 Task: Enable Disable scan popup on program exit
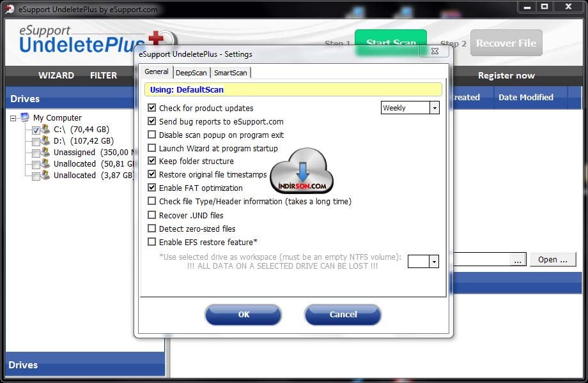point(151,135)
